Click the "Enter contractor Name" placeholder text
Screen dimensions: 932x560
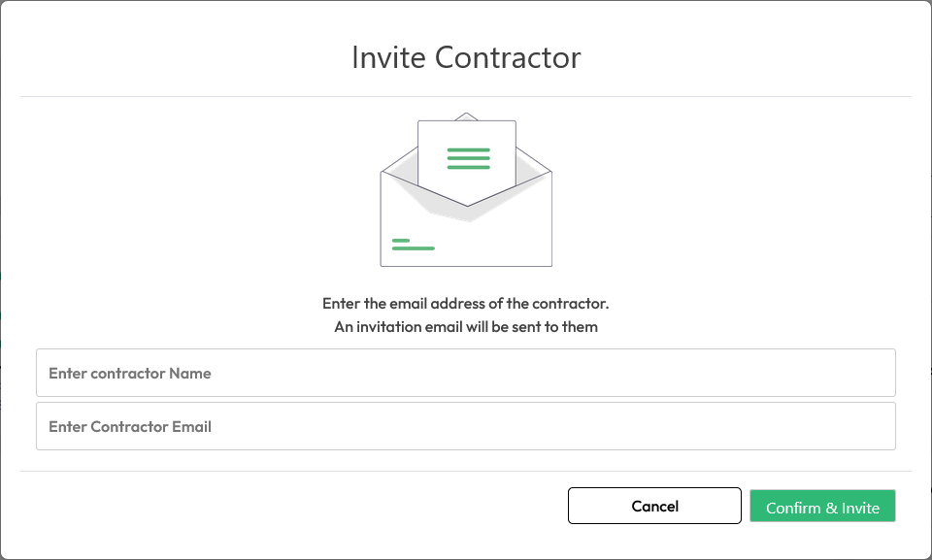(130, 373)
